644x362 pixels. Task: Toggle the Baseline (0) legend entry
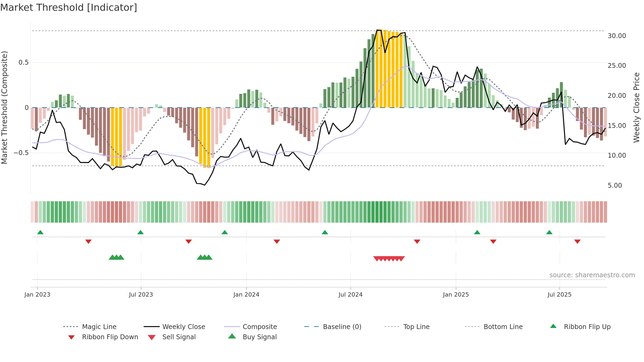coord(333,327)
